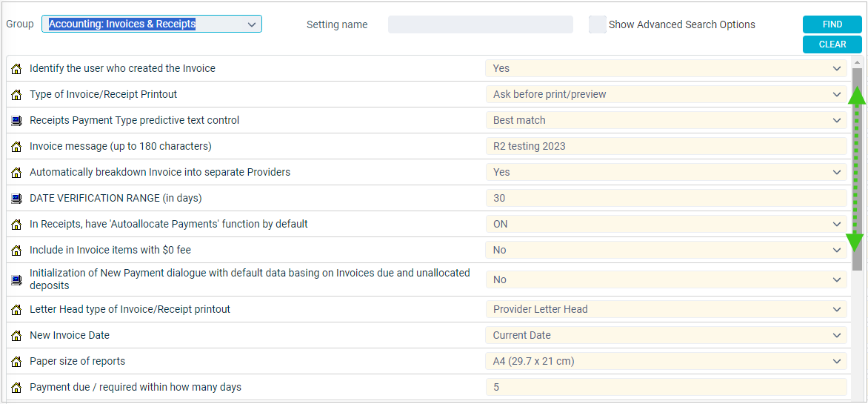Click the Payment due days field
The height and width of the screenshot is (404, 868).
[666, 387]
